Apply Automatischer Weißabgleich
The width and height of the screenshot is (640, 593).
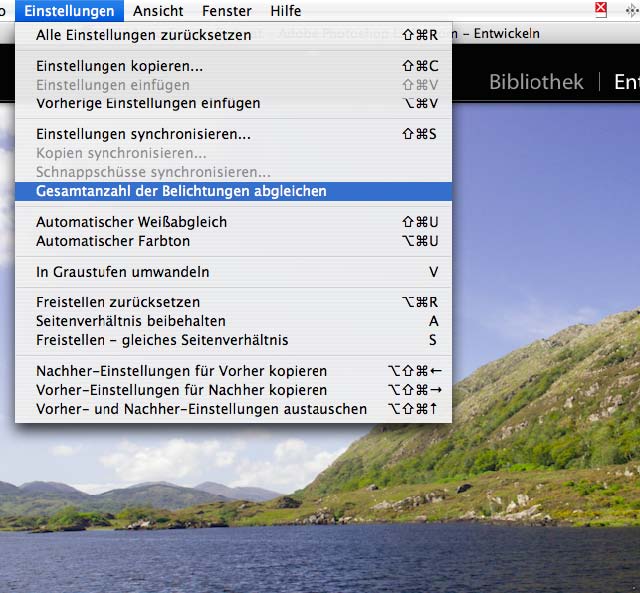click(x=233, y=222)
